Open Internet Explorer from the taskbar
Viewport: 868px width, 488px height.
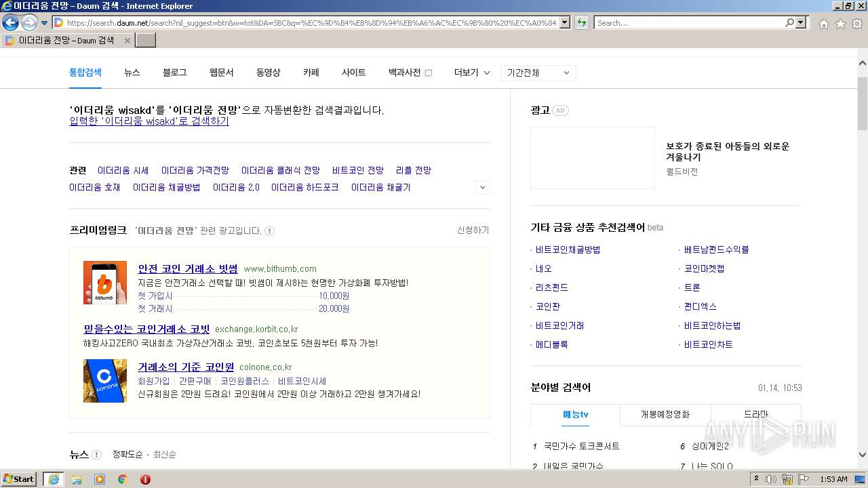[53, 479]
